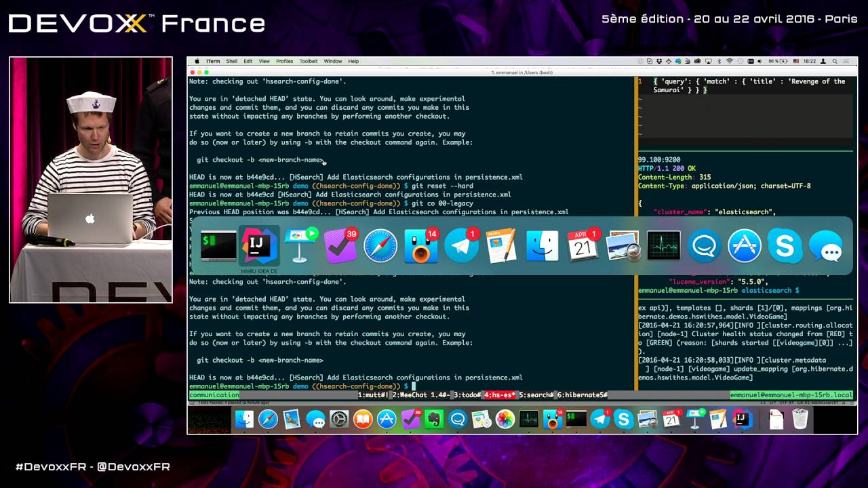This screenshot has height=488, width=868.
Task: Open the Profiles menu
Action: pyautogui.click(x=285, y=61)
